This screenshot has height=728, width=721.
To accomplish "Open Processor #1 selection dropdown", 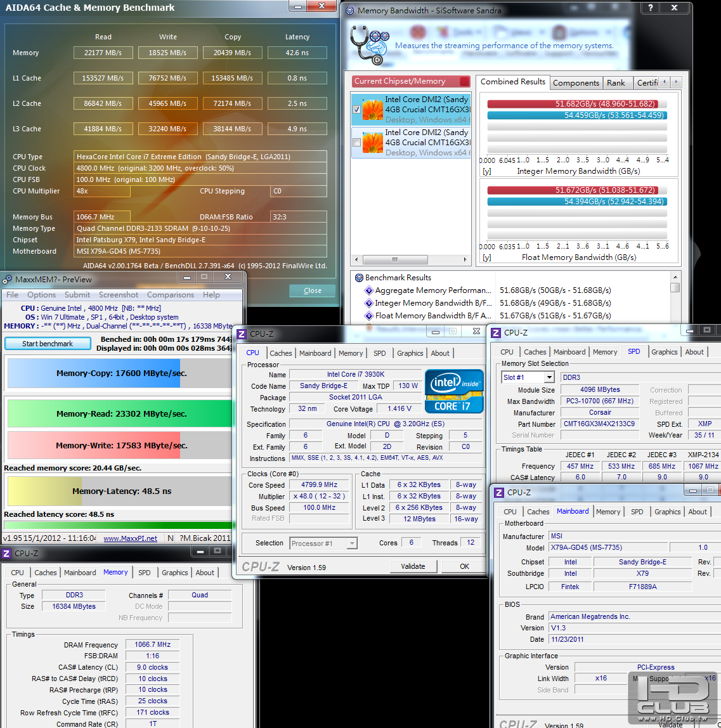I will [353, 543].
